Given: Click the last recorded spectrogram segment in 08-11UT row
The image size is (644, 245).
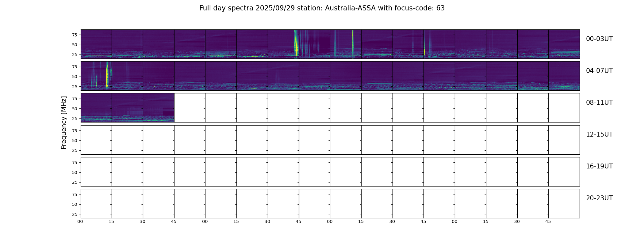Looking at the screenshot, I should click(x=159, y=108).
